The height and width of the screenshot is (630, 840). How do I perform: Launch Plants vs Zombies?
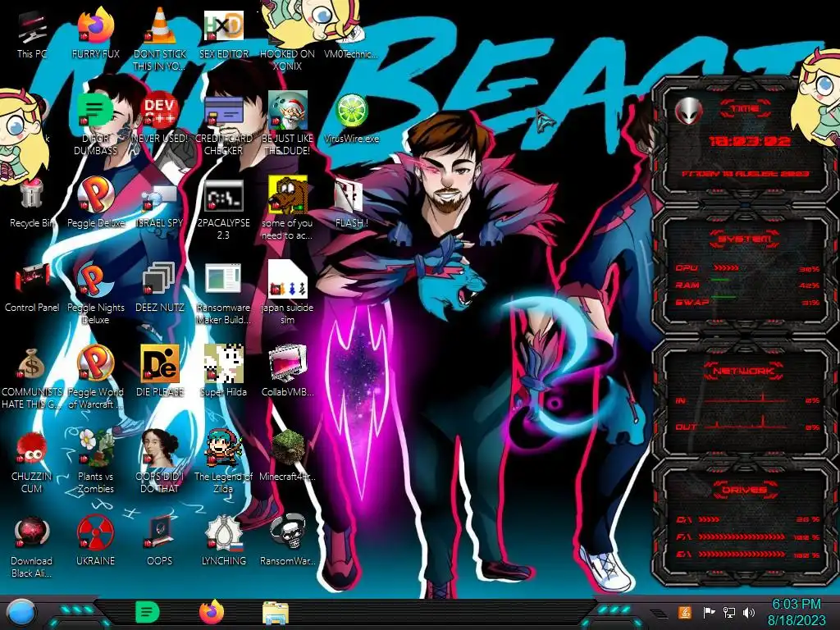(95, 462)
